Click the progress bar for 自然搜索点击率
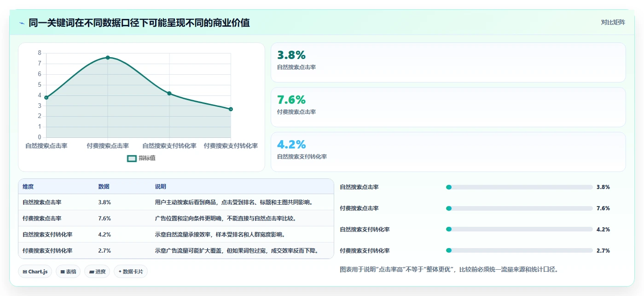 [519, 187]
